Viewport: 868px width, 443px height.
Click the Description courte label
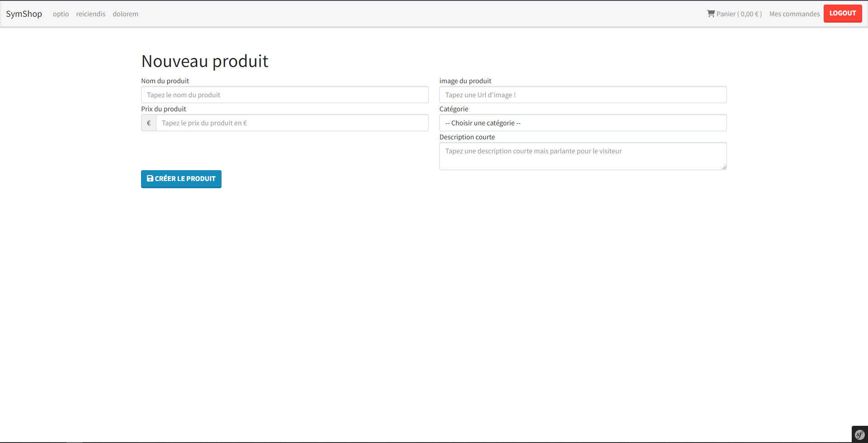pyautogui.click(x=467, y=137)
